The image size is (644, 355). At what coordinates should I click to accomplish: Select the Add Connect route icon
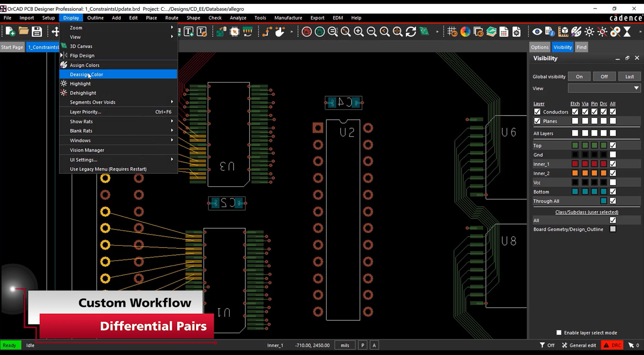[x=267, y=32]
